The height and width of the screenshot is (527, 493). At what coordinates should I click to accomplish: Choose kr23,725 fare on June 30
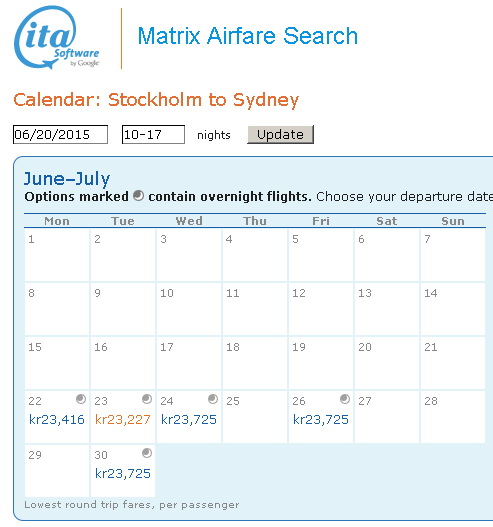coord(123,474)
